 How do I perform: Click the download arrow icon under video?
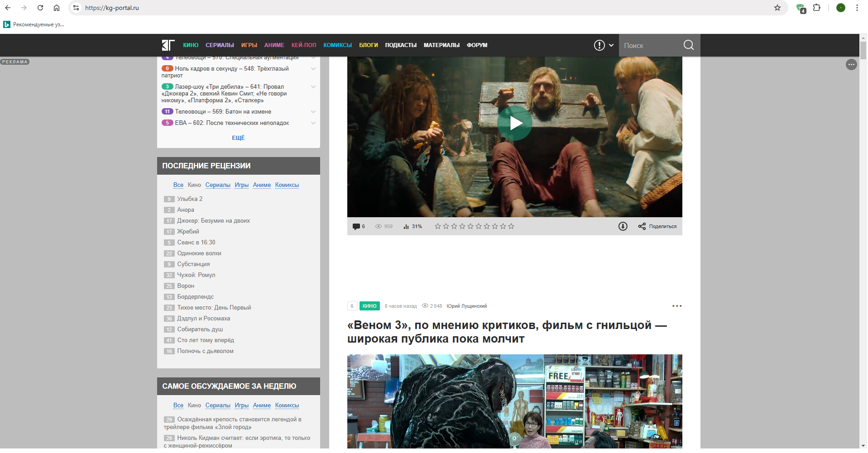coord(623,226)
